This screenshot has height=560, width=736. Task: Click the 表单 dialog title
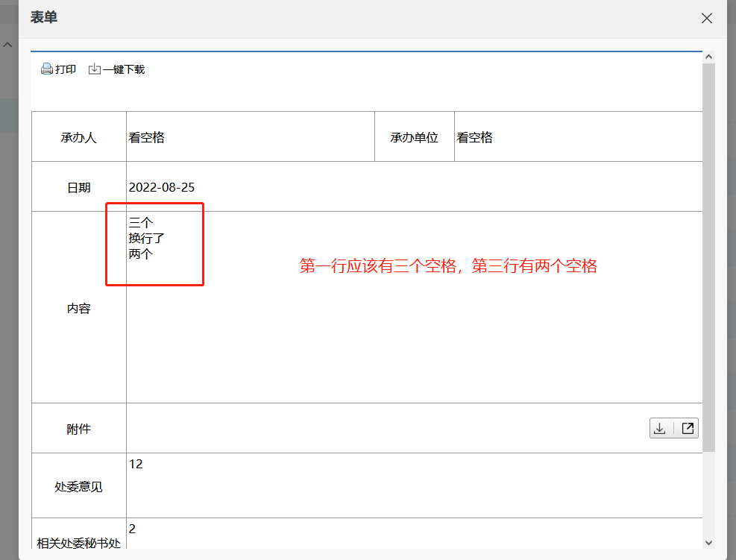pyautogui.click(x=44, y=18)
